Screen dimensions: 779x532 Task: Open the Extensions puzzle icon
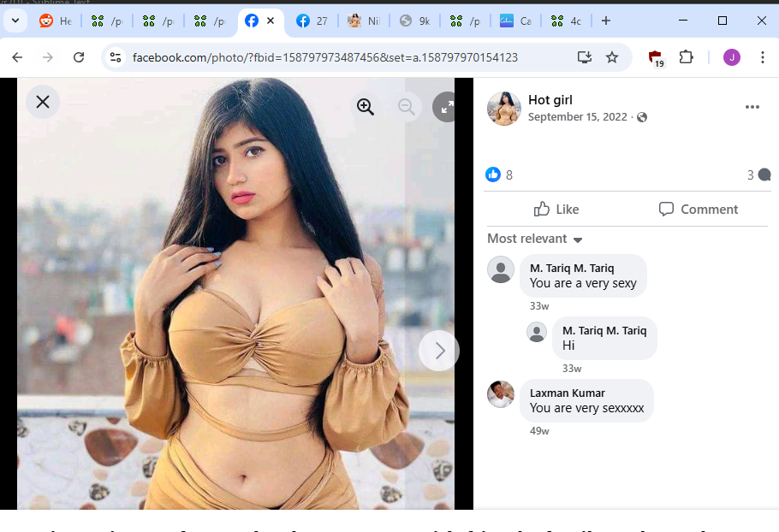coord(686,57)
